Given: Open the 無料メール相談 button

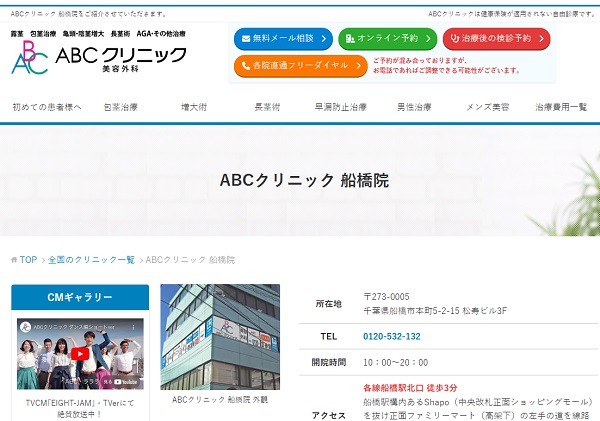Looking at the screenshot, I should pyautogui.click(x=283, y=39).
